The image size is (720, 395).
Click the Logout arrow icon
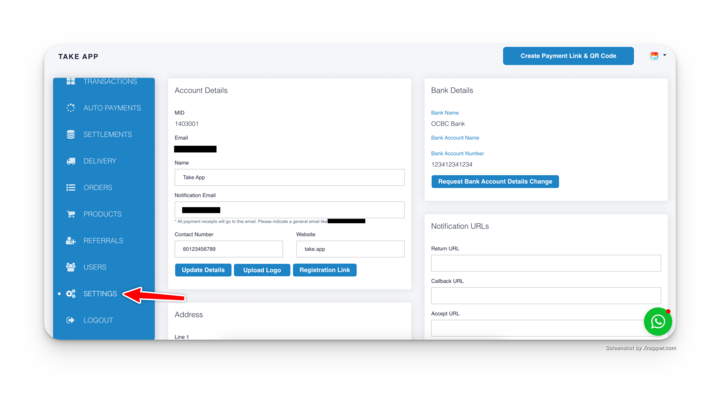(70, 320)
